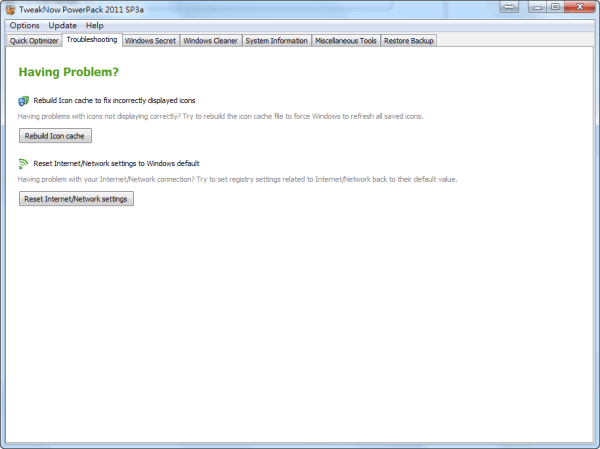The width and height of the screenshot is (600, 449).
Task: Click the Having Problem? heading
Action: coord(68,72)
